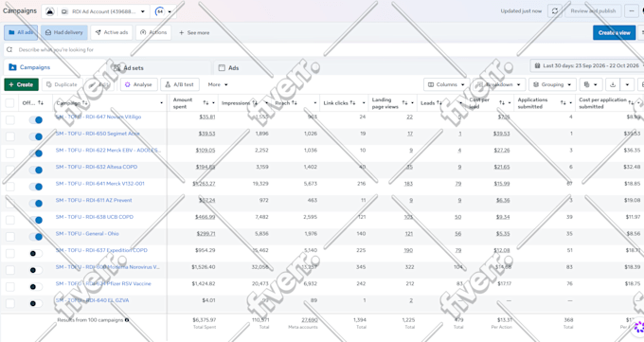
Task: Toggle off RDI-647 Novum Vitiligo campaign
Action: [x=36, y=120]
